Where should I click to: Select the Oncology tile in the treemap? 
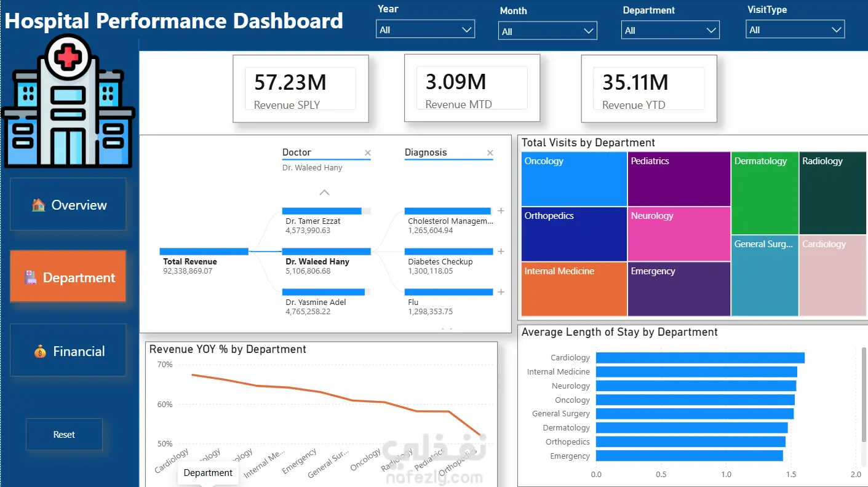coord(574,179)
